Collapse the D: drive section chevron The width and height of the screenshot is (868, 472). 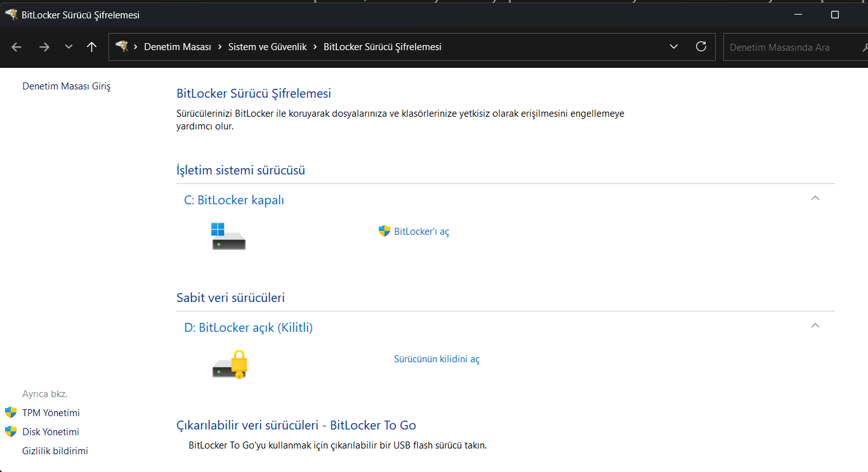(x=815, y=325)
